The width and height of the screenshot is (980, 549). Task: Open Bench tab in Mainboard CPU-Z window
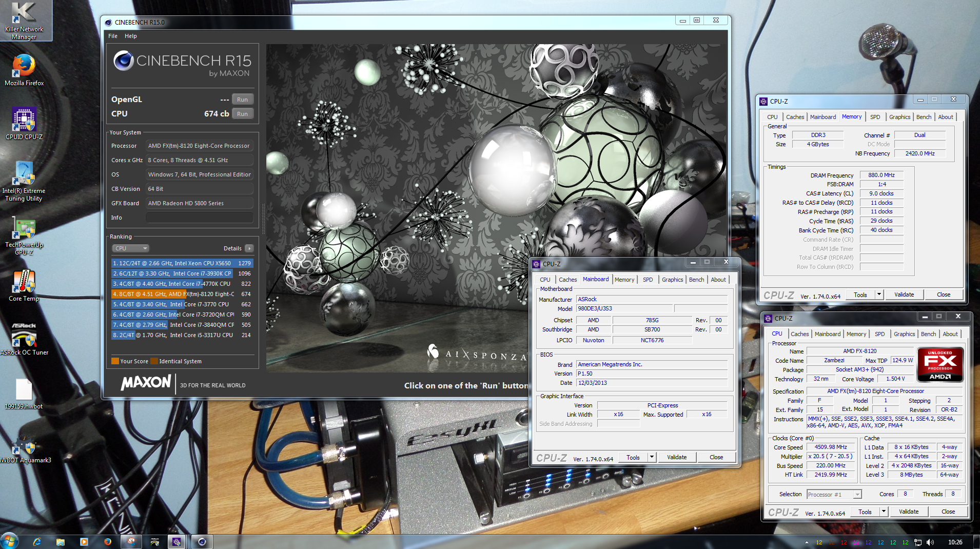click(696, 280)
